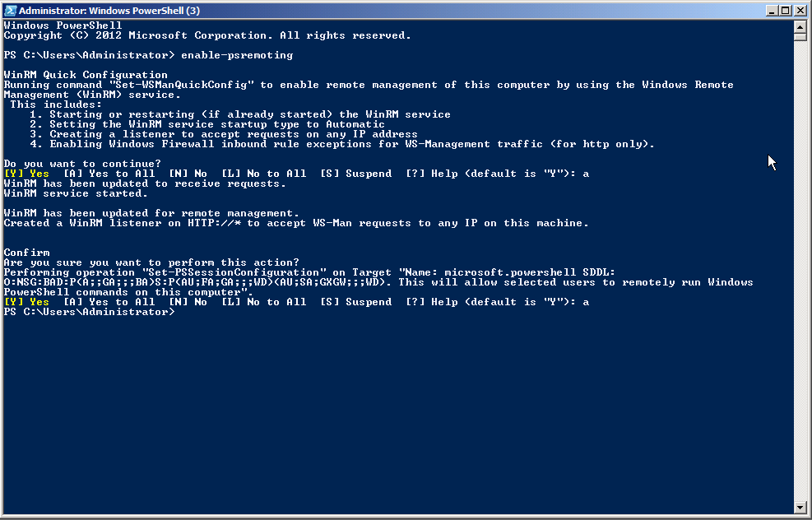Click the Microsoft Corporation copyright line

pyautogui.click(x=207, y=35)
